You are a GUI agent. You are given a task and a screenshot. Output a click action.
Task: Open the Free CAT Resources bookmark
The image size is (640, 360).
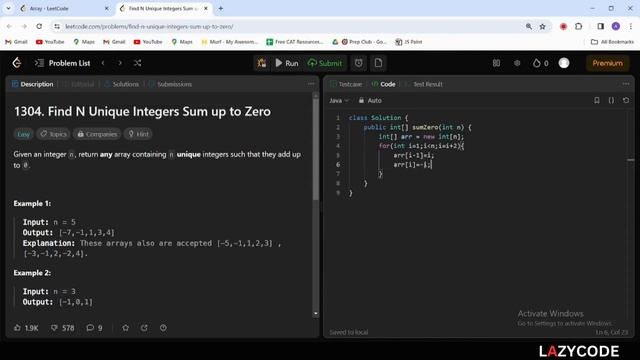(x=294, y=42)
